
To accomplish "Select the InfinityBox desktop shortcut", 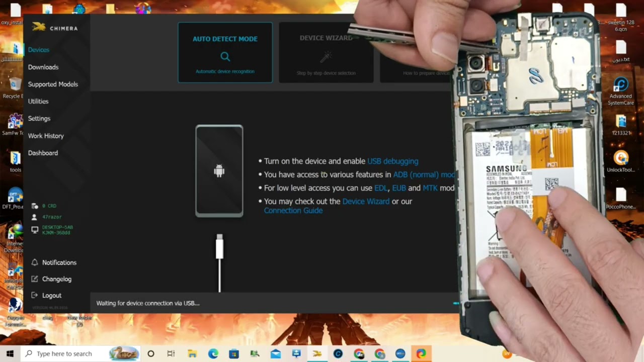I will pos(14,278).
